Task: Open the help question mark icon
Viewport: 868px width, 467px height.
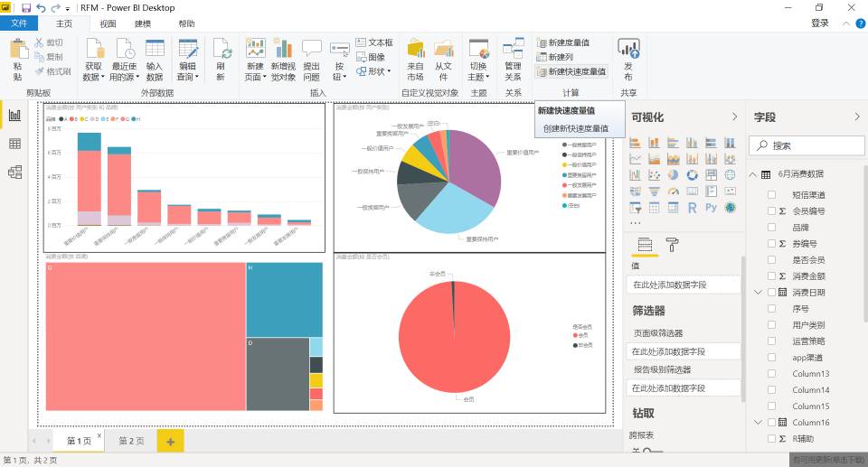Action: point(861,23)
